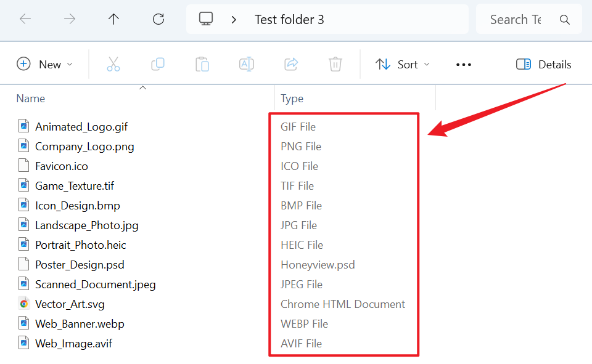Click the image icon of Company_Logo.png

coord(24,145)
